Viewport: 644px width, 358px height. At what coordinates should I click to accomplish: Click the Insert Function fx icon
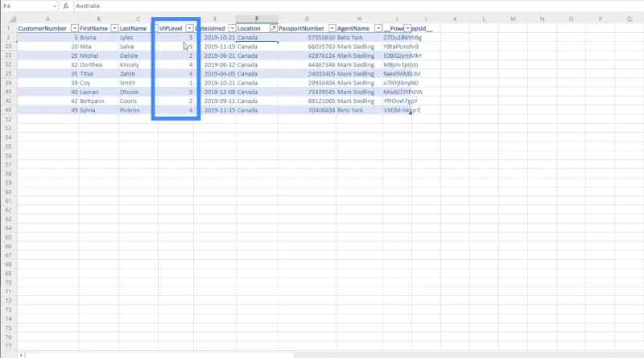pos(66,6)
